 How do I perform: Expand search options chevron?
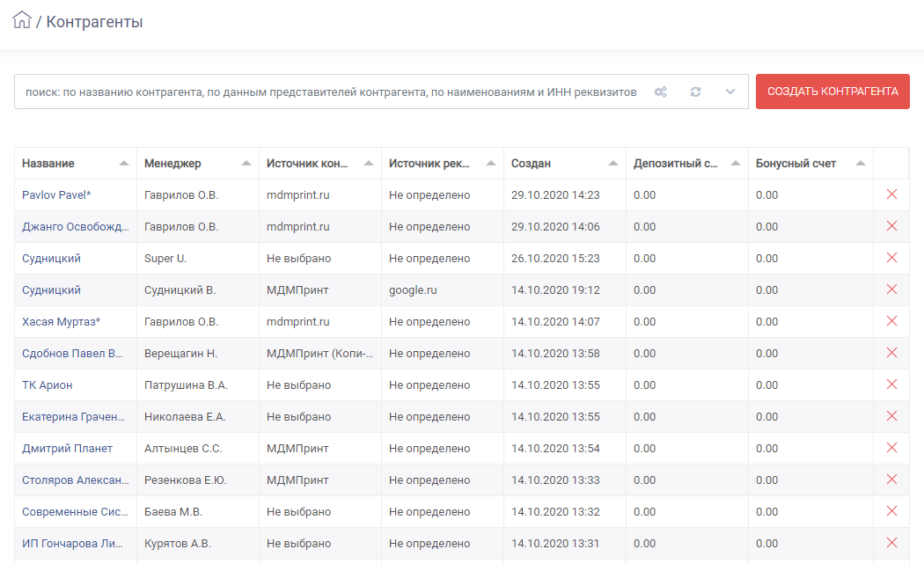tap(730, 92)
